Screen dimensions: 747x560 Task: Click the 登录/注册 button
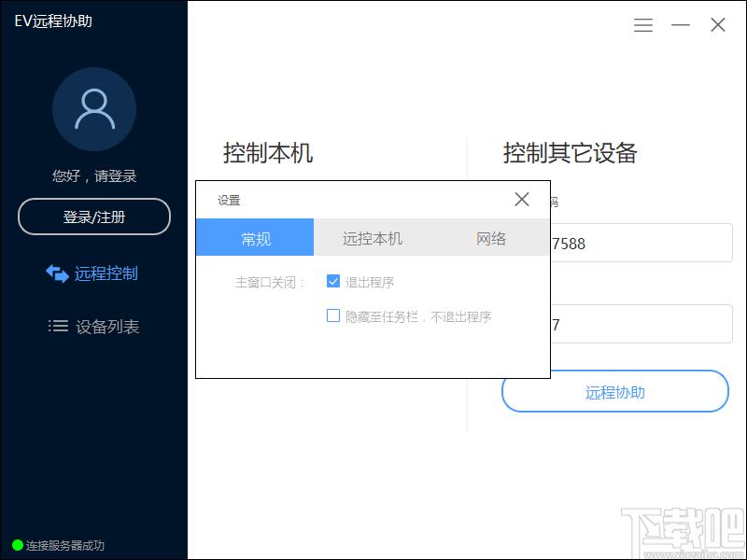click(x=94, y=217)
